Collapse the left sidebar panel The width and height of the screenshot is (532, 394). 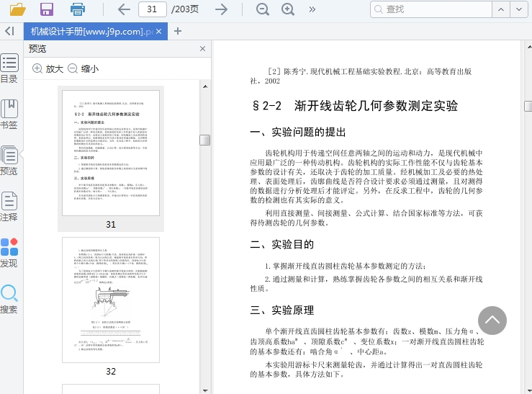(9, 31)
